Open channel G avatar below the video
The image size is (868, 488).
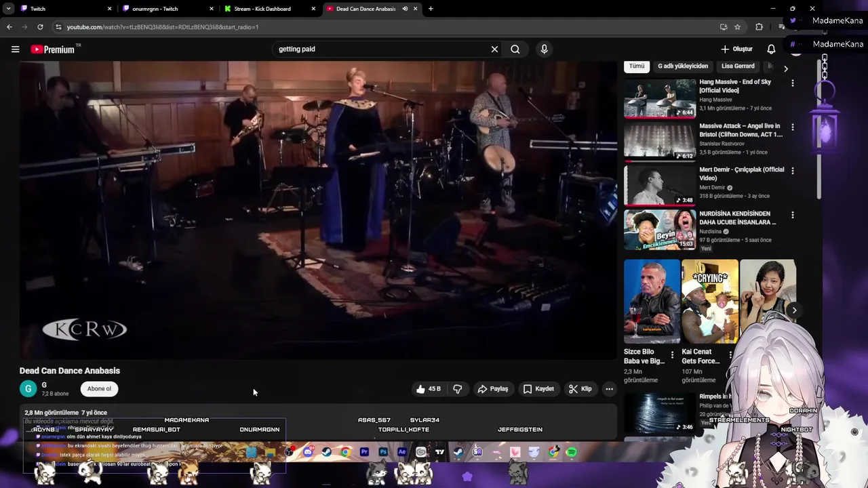[x=28, y=388]
